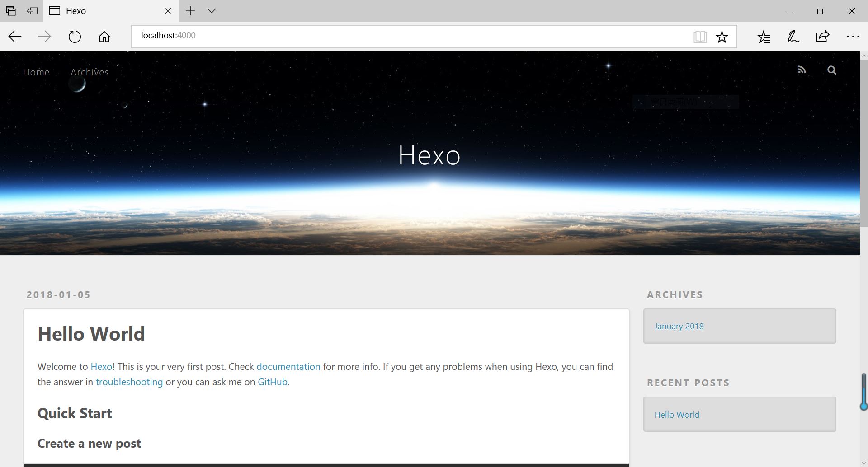This screenshot has width=868, height=467.
Task: Follow the GitHub link
Action: click(273, 382)
